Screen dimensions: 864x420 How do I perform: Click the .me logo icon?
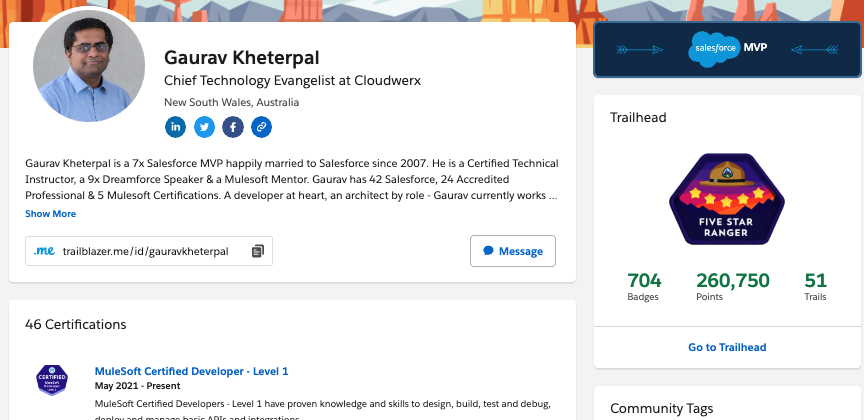[44, 251]
